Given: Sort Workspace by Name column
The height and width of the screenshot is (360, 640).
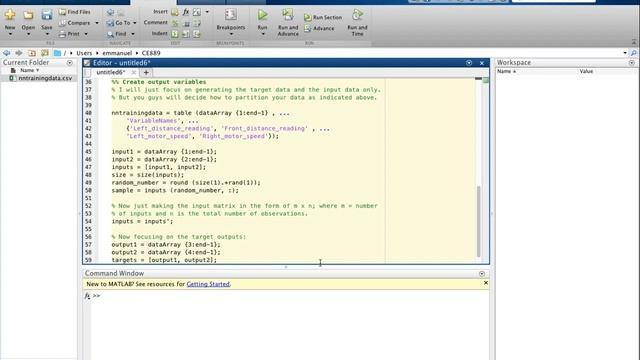Looking at the screenshot, I should tap(507, 71).
